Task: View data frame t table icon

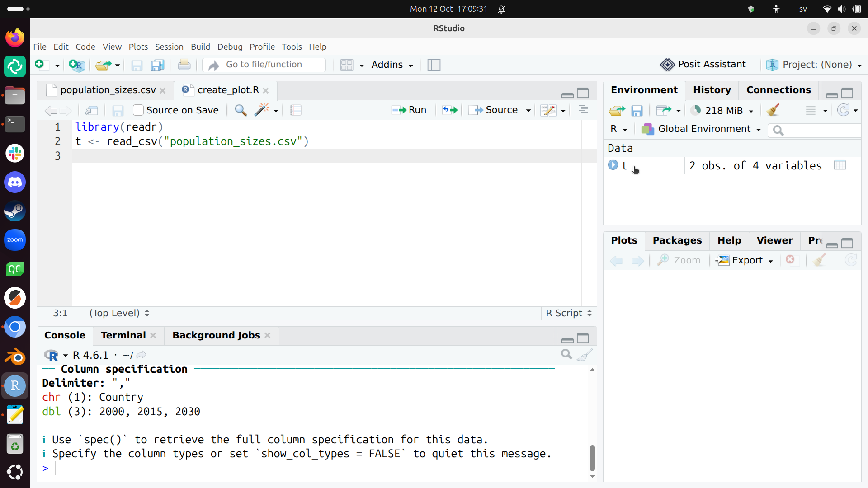Action: coord(840,165)
